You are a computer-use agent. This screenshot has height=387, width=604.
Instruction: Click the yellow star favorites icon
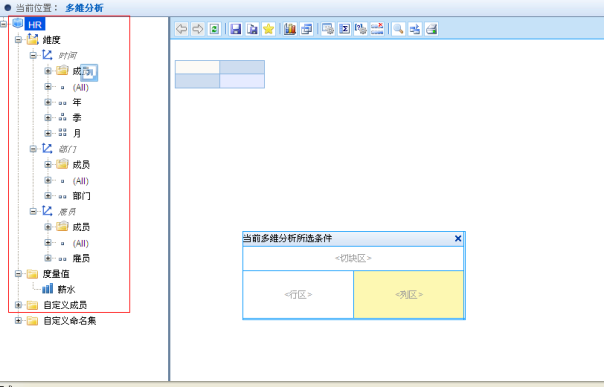(x=268, y=29)
